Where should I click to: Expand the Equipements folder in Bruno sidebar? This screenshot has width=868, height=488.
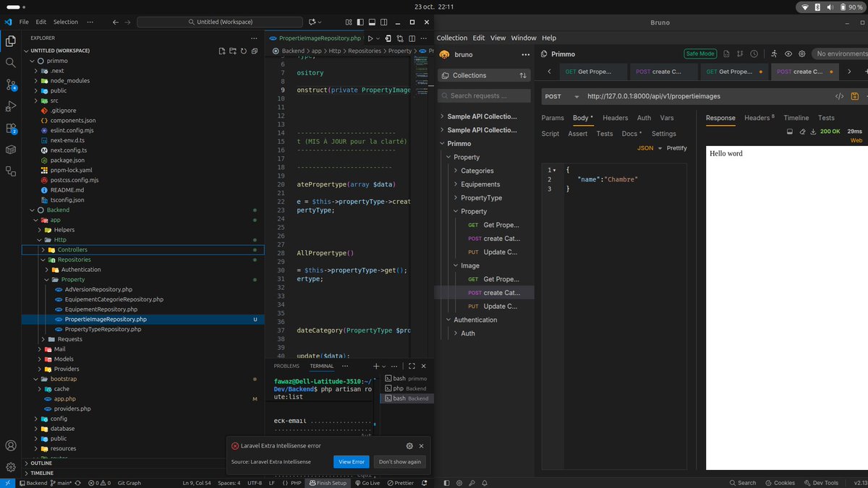[x=480, y=184]
